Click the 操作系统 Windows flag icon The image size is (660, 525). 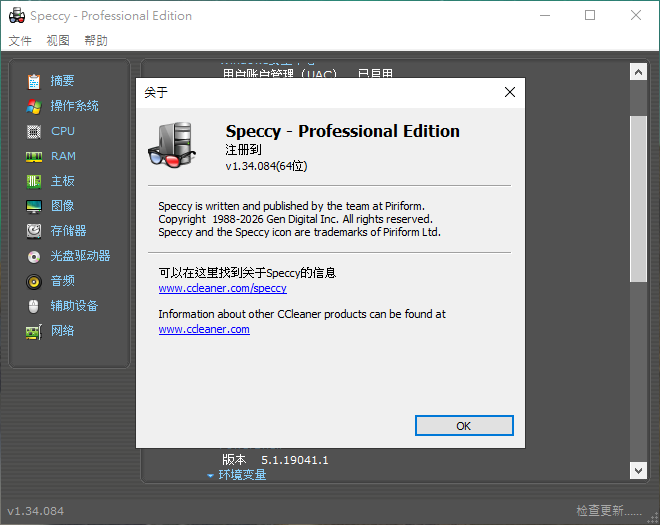[34, 106]
